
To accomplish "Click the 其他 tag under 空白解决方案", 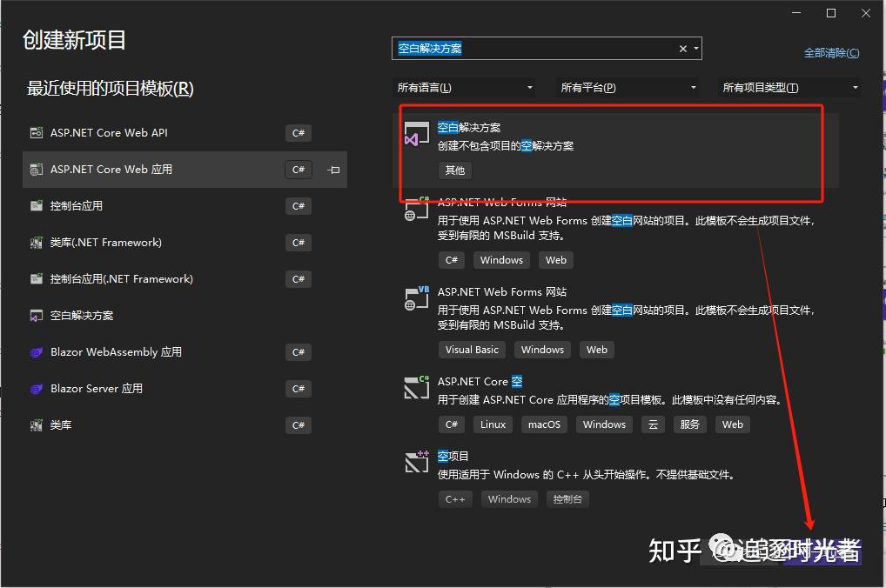I will click(453, 170).
